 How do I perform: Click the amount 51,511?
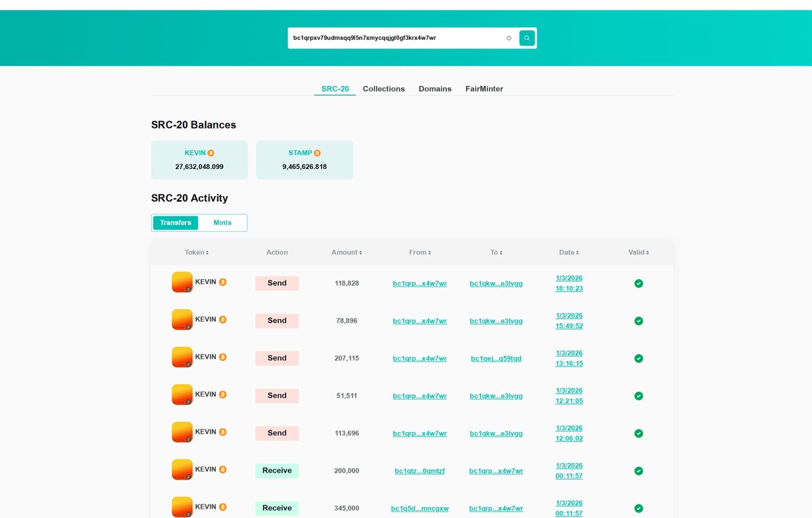click(346, 396)
